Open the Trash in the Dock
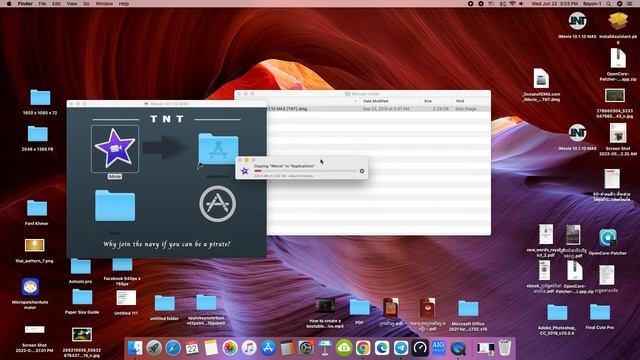This screenshot has height=360, width=640. coord(505,348)
